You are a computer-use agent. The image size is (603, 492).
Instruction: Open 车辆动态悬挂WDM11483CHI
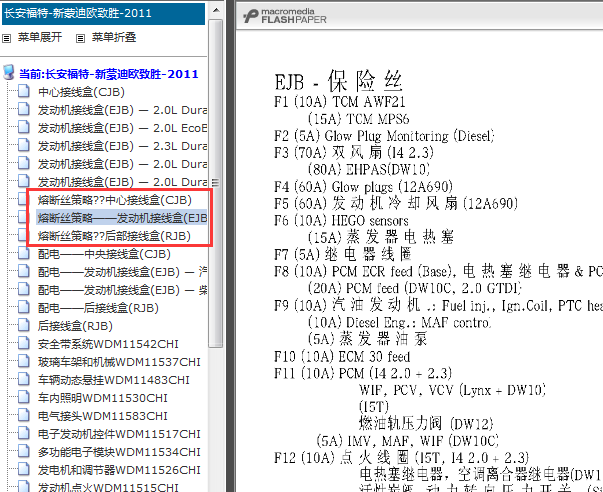click(x=113, y=380)
